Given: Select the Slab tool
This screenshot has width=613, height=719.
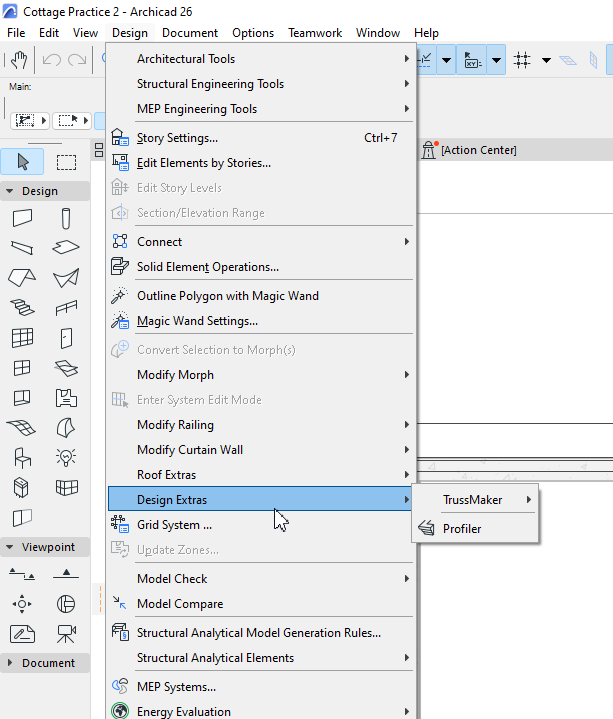Looking at the screenshot, I should coord(66,248).
